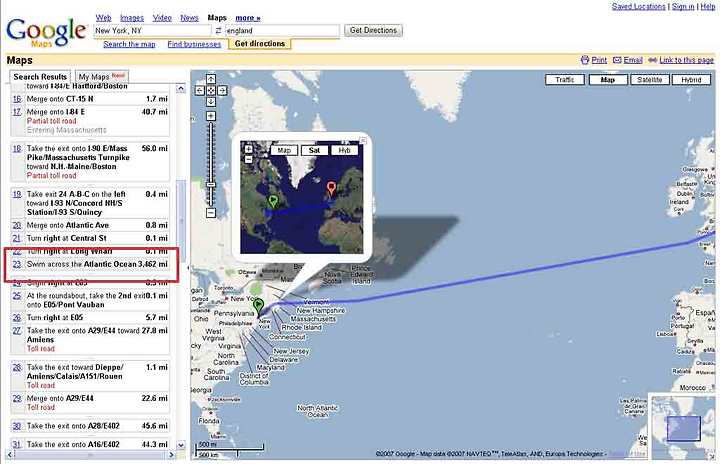
Task: Switch to Search the map tab
Action: (x=129, y=44)
